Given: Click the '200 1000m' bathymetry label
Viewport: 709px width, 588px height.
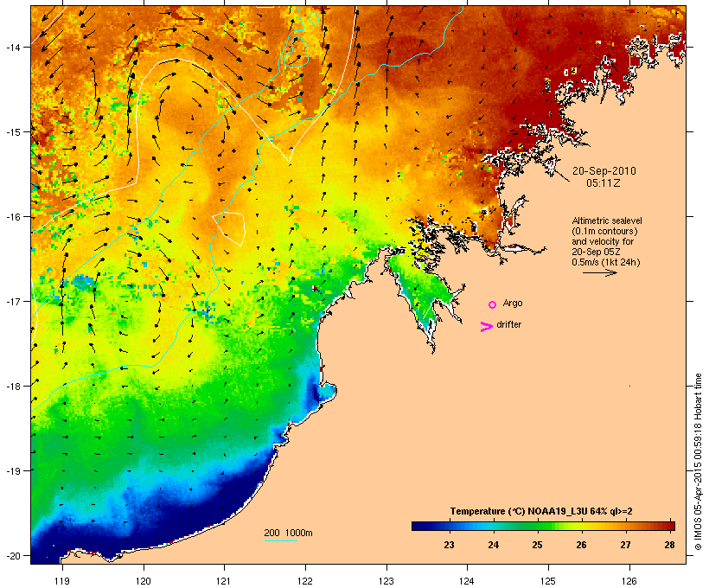Looking at the screenshot, I should (288, 533).
